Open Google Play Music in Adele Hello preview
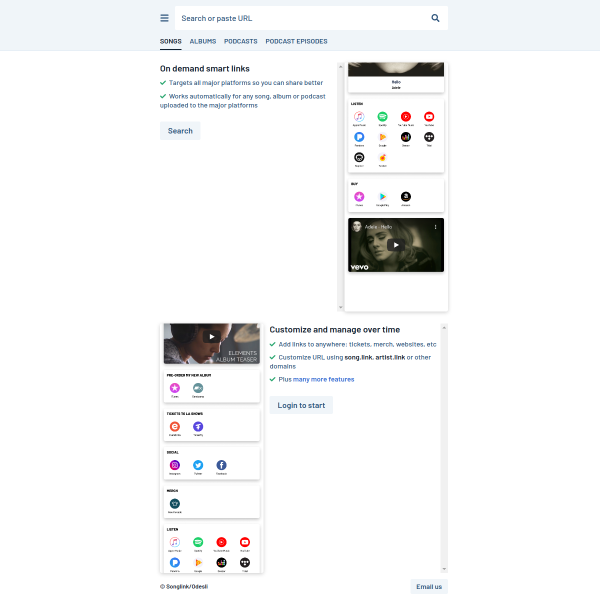600x600 pixels. point(382,137)
